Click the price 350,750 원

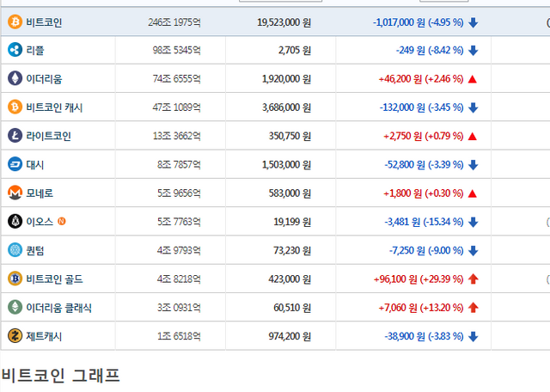[x=290, y=136]
